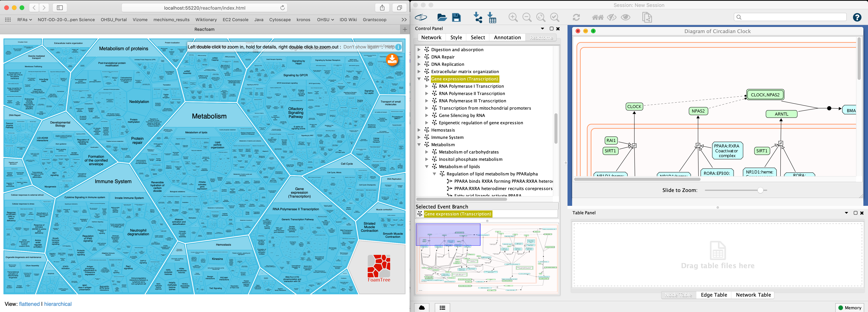The image size is (868, 312).
Task: Open the Control Panel dropdown arrow
Action: 542,29
